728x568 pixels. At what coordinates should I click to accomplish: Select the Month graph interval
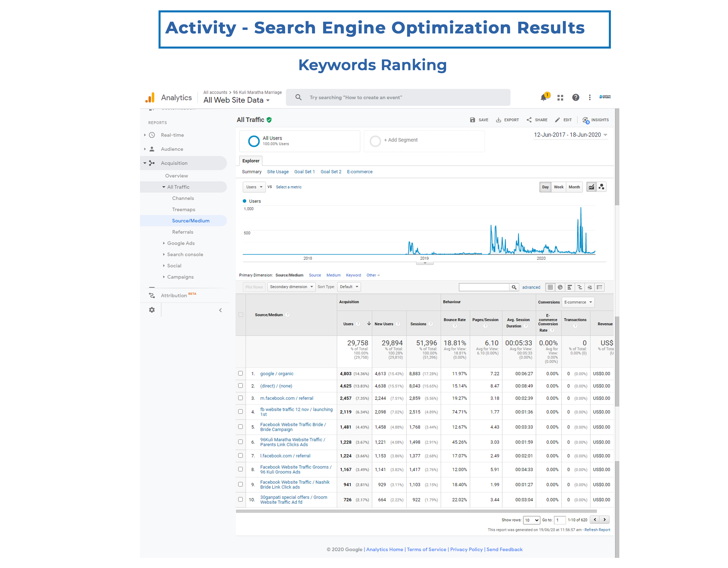574,187
